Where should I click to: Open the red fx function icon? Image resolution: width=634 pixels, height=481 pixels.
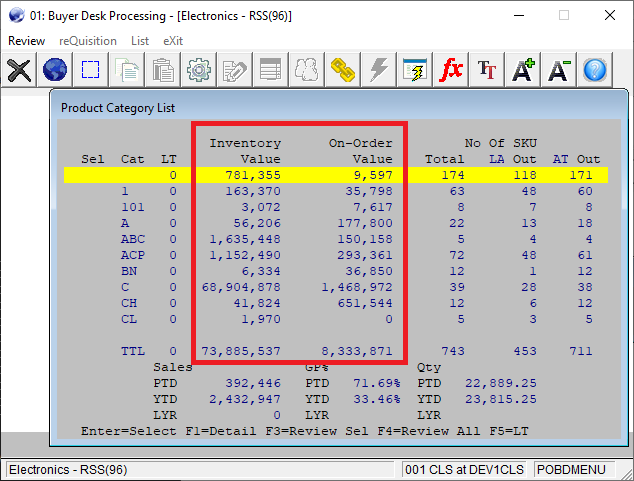click(450, 70)
